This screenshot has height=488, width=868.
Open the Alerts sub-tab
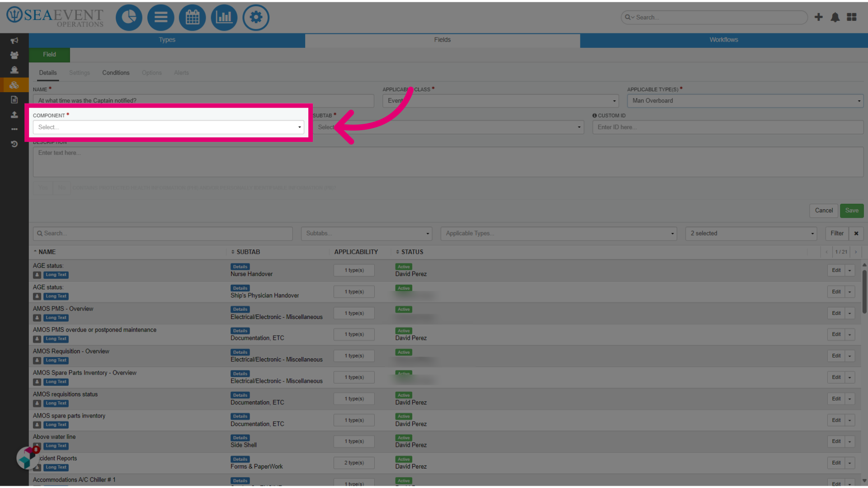[x=181, y=73]
